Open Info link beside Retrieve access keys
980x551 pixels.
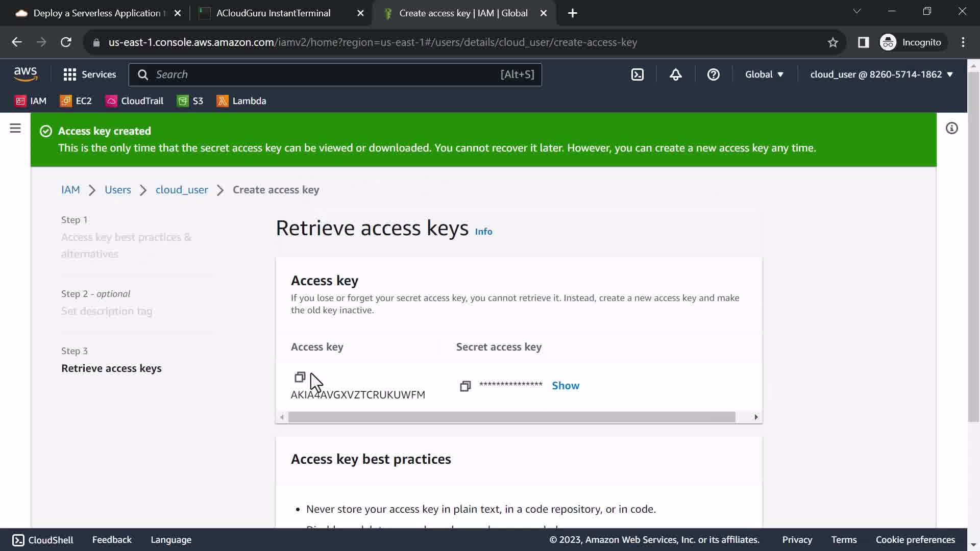click(483, 232)
